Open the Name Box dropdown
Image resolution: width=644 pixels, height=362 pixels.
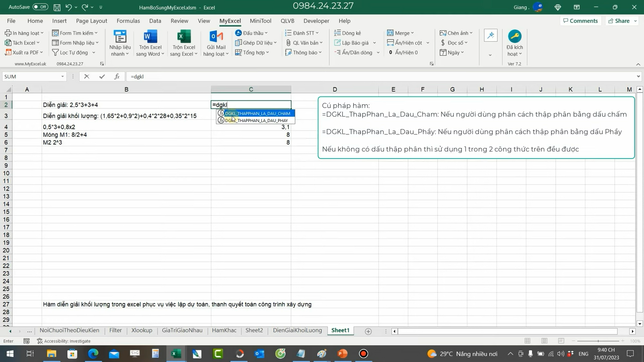click(x=62, y=76)
